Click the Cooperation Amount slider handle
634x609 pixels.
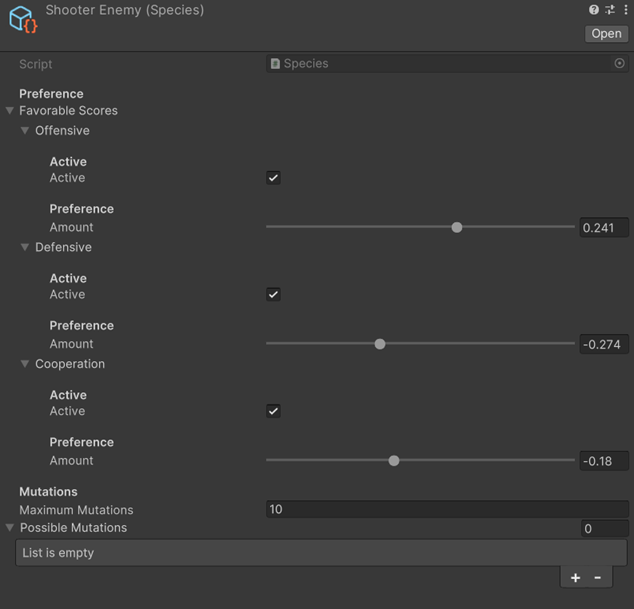pos(394,461)
